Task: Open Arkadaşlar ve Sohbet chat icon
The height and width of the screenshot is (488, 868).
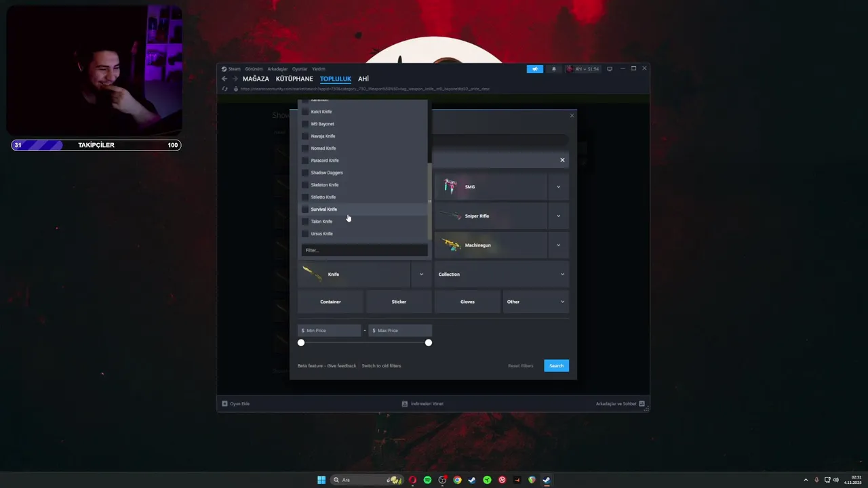Action: (642, 403)
